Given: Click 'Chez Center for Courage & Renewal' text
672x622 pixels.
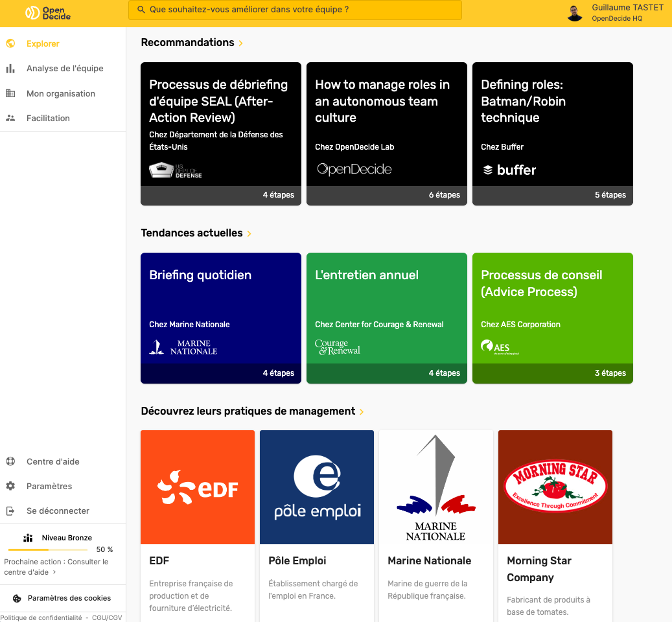Looking at the screenshot, I should (x=379, y=324).
